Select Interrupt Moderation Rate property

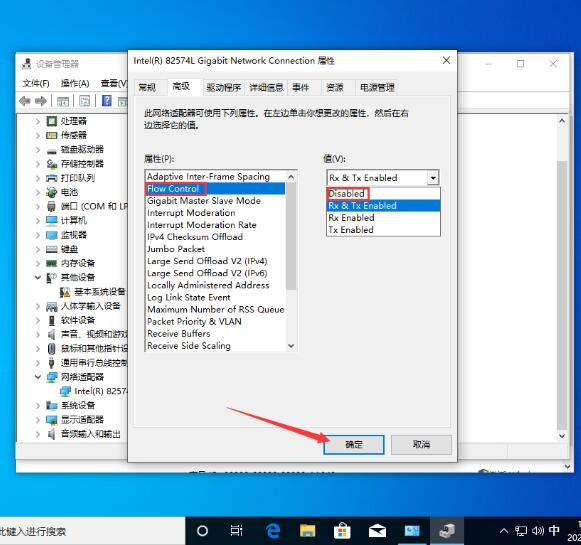point(215,225)
